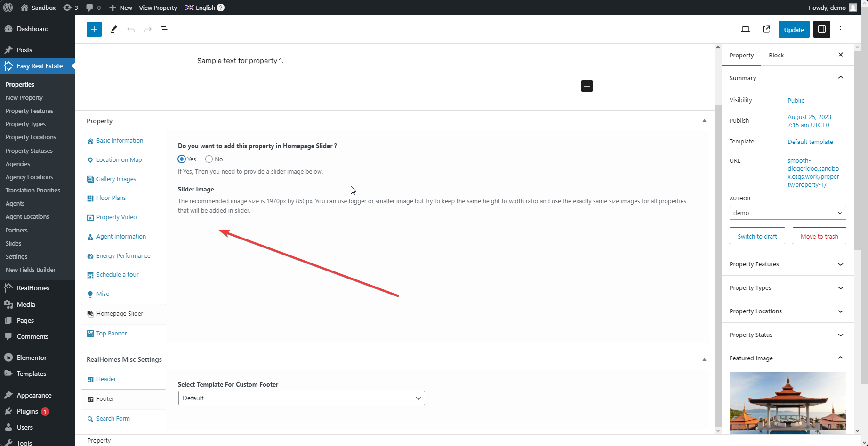This screenshot has width=868, height=446.
Task: Open New Property submenu link
Action: tap(24, 97)
